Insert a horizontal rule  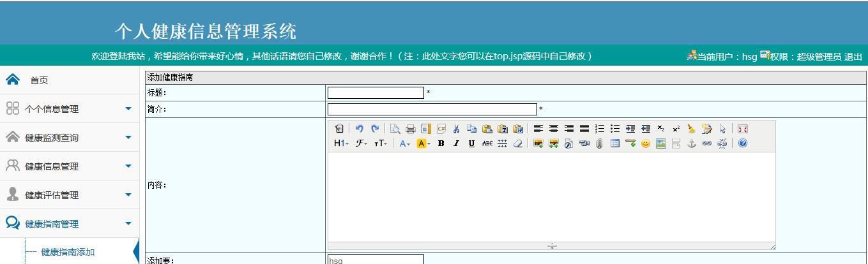click(x=630, y=143)
